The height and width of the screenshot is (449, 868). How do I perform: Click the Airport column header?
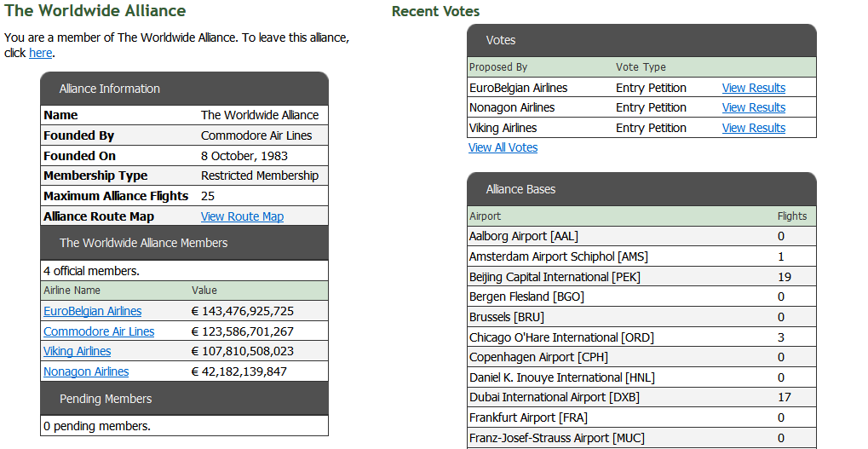[486, 216]
